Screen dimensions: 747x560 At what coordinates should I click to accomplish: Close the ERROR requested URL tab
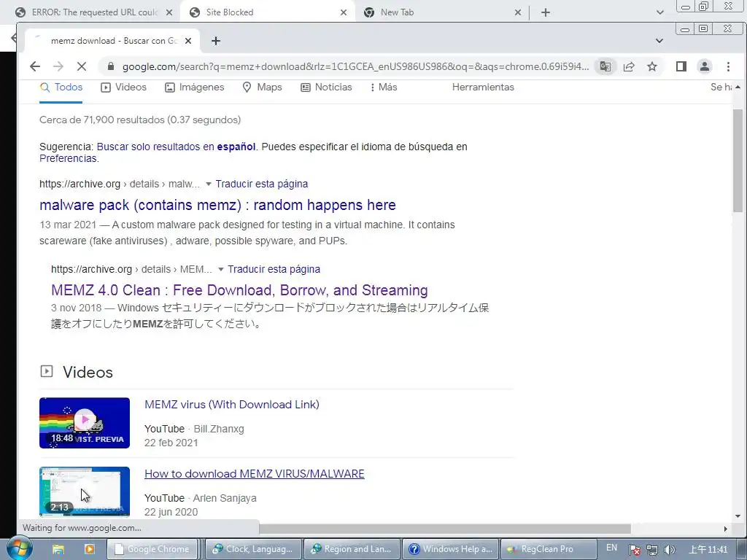coord(169,12)
